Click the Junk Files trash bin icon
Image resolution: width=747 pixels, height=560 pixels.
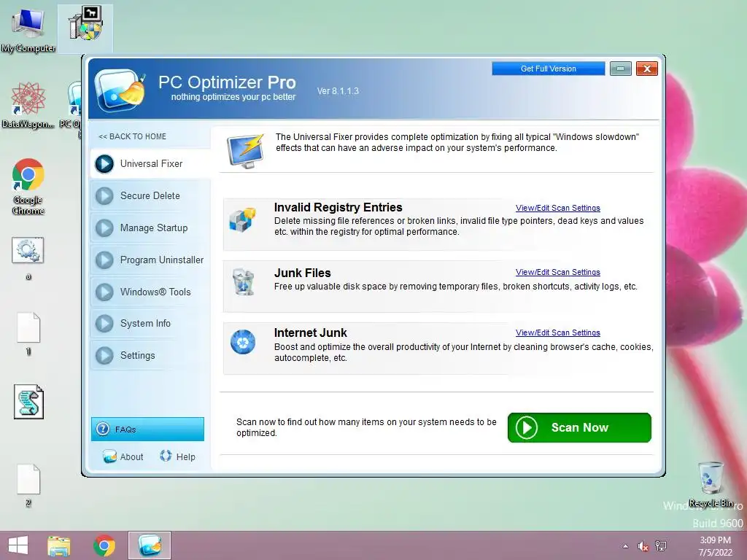pyautogui.click(x=244, y=282)
